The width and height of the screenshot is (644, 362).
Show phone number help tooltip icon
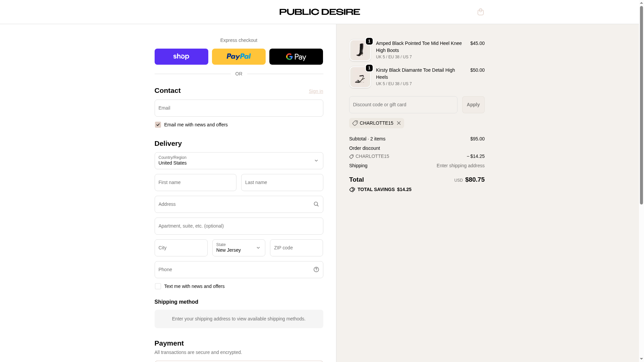[316, 269]
